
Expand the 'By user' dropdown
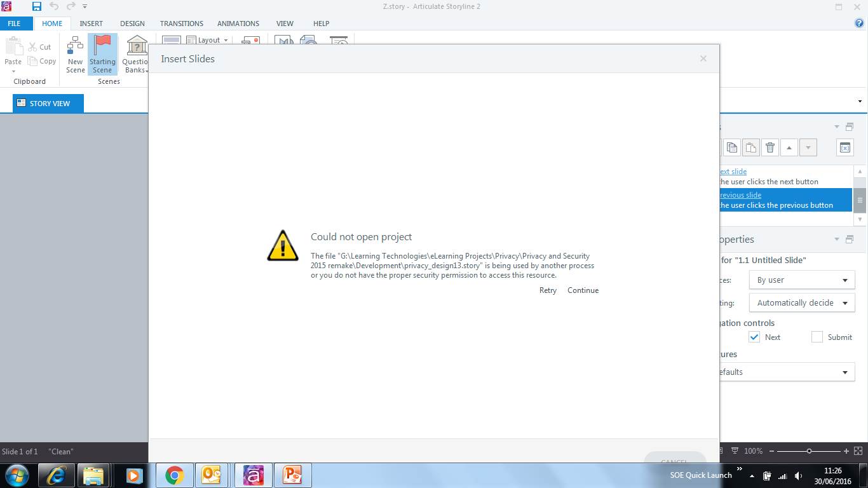(x=802, y=280)
